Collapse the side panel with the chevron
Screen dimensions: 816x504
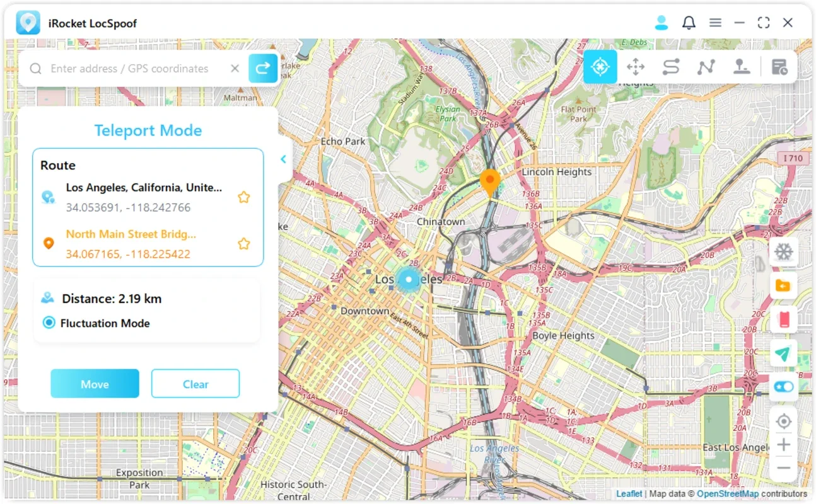pyautogui.click(x=283, y=159)
